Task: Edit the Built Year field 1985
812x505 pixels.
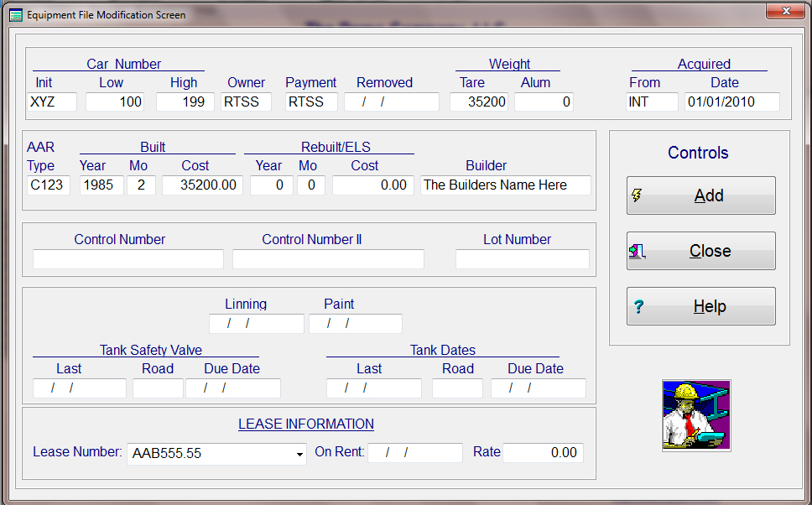Action: tap(101, 185)
